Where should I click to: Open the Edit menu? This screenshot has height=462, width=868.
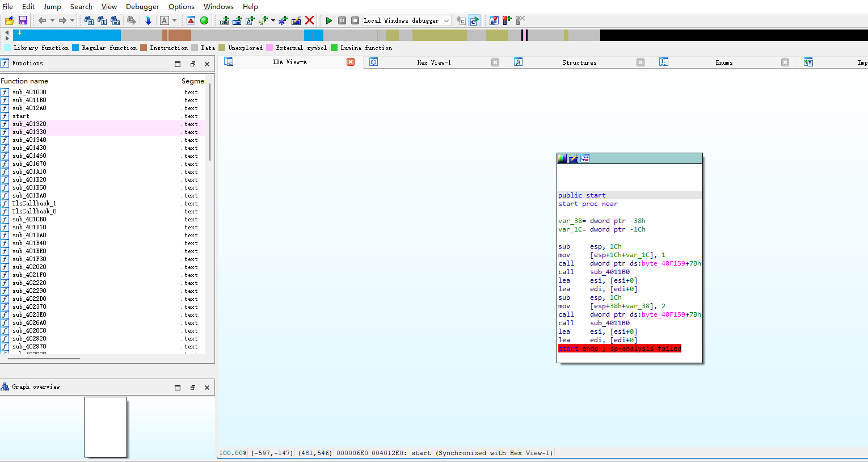(28, 6)
